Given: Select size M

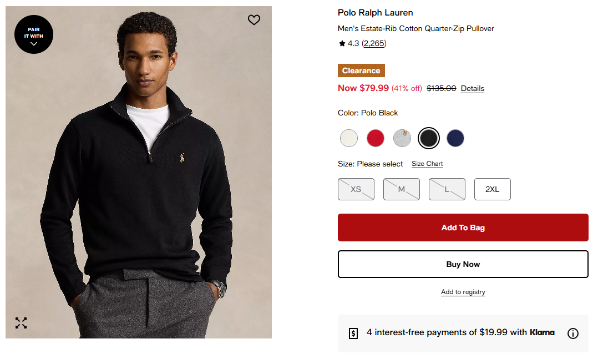Looking at the screenshot, I should (402, 189).
